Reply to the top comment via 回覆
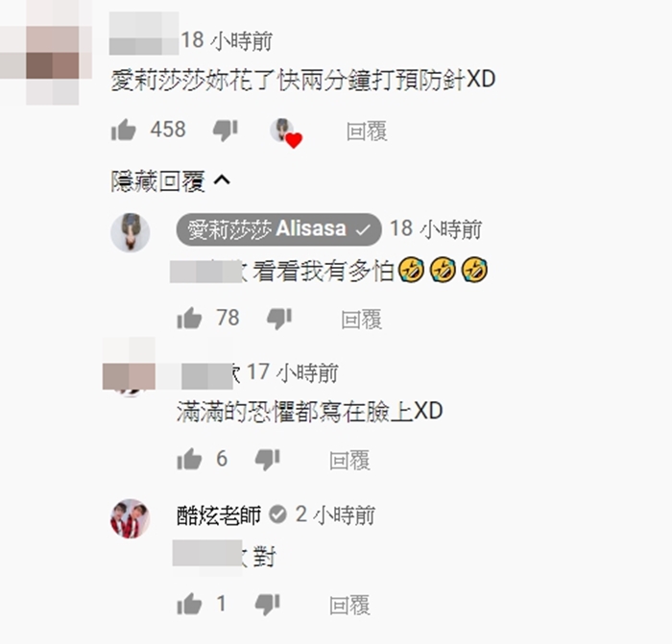The image size is (672, 644). 367,131
